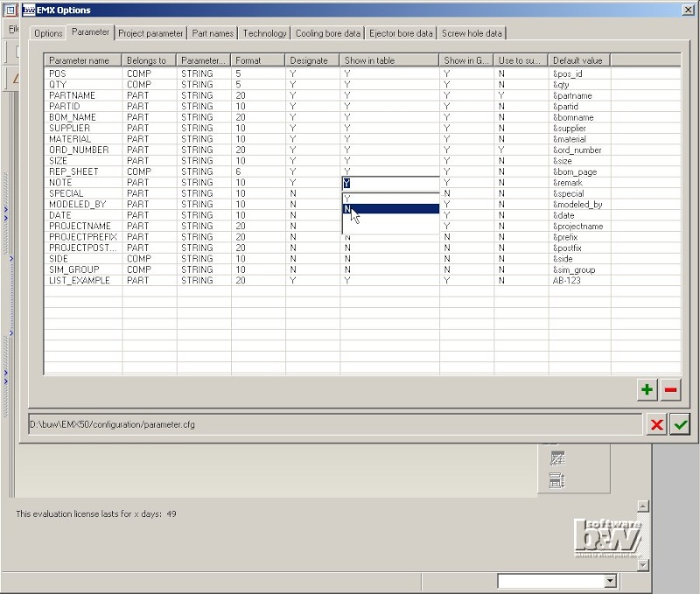700x594 pixels.
Task: Click the Parameter name column header
Action: coord(83,60)
